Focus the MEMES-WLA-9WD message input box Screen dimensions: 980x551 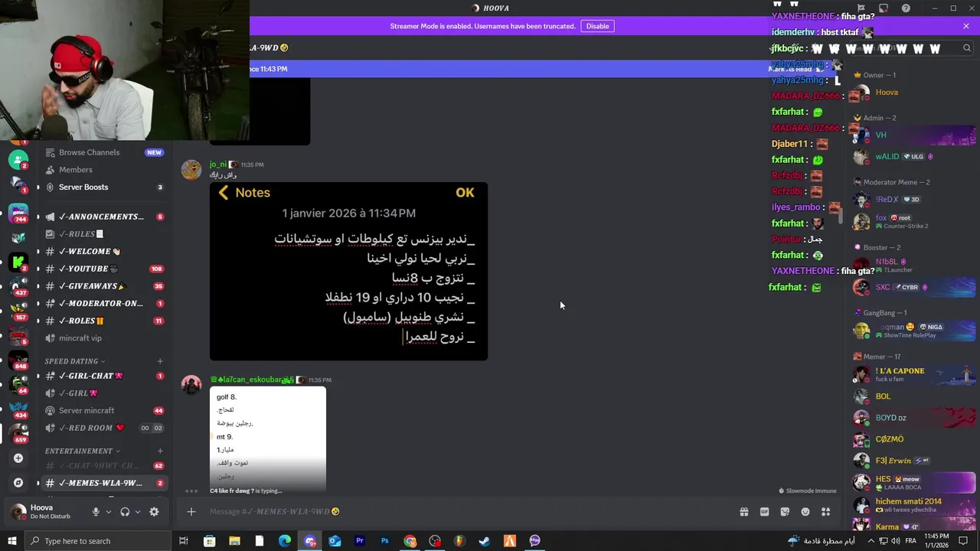pyautogui.click(x=467, y=511)
